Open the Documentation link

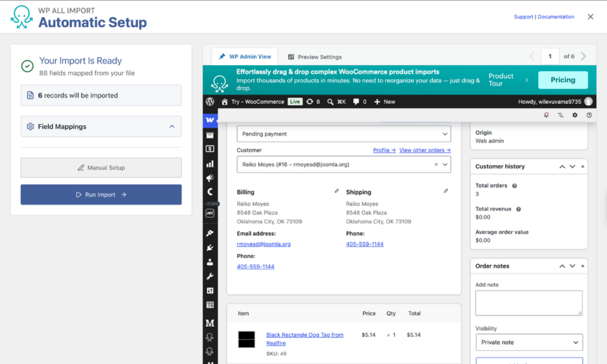coord(555,17)
